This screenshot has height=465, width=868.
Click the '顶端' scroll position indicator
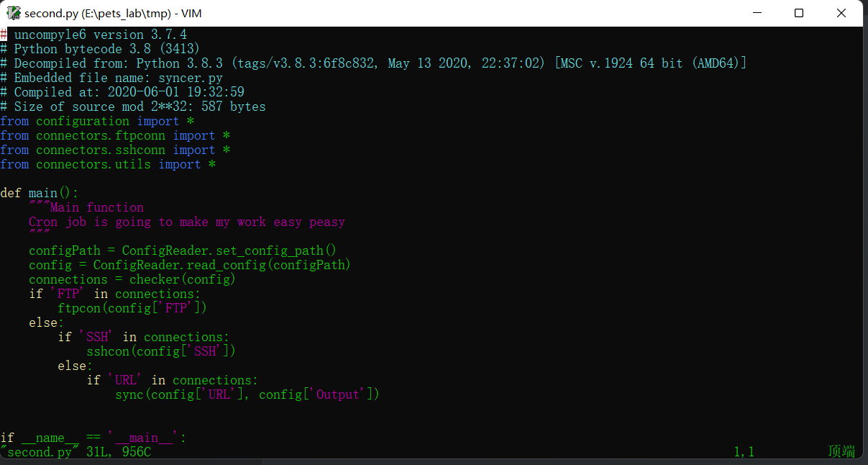coord(841,452)
